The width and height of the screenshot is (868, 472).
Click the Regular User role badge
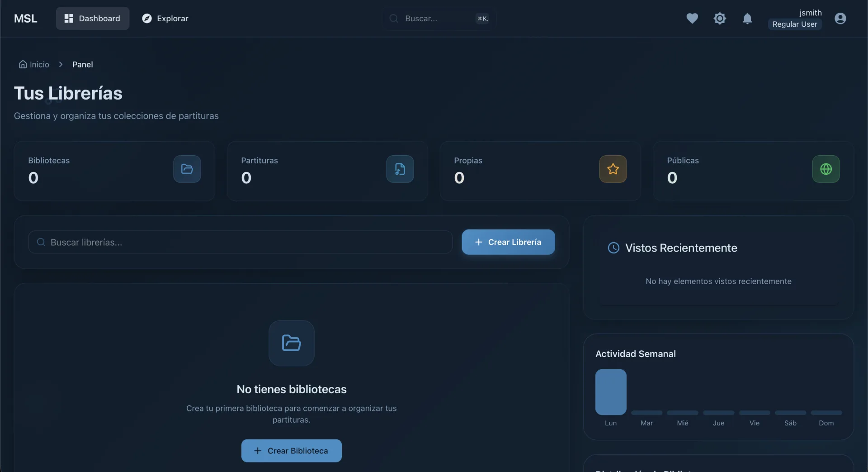point(795,24)
